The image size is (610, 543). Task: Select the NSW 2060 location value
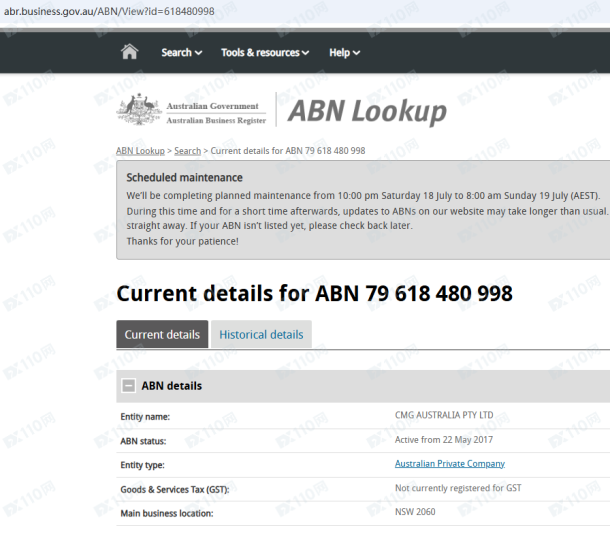pos(415,512)
